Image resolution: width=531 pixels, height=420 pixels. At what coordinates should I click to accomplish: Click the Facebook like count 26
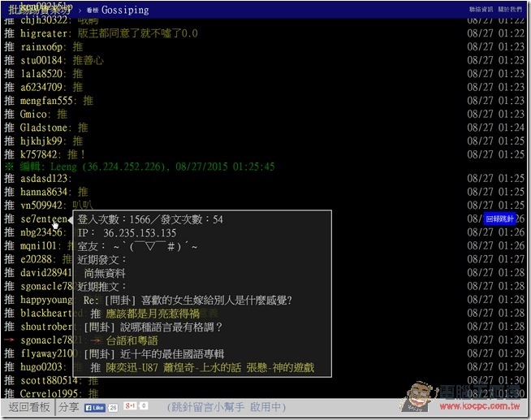[x=113, y=408]
